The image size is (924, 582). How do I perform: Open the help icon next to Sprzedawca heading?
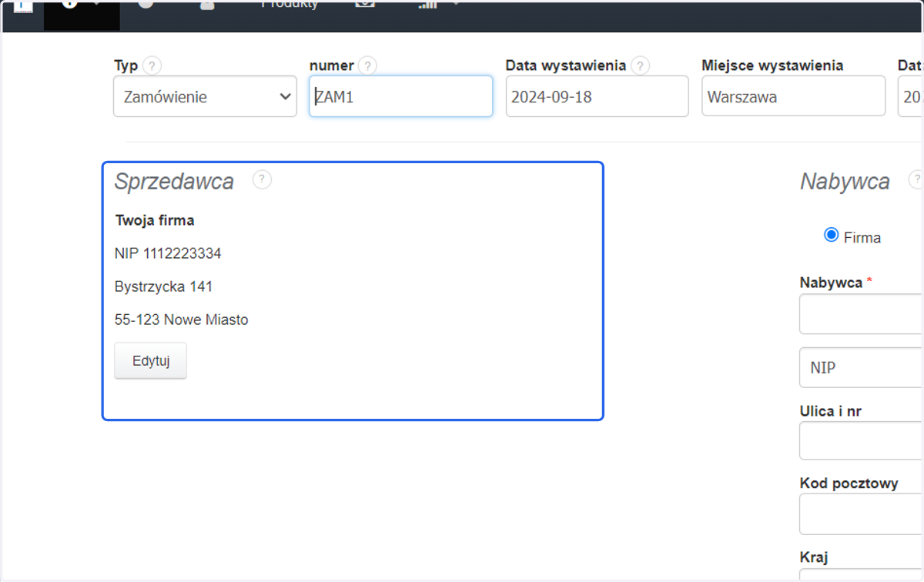[262, 179]
